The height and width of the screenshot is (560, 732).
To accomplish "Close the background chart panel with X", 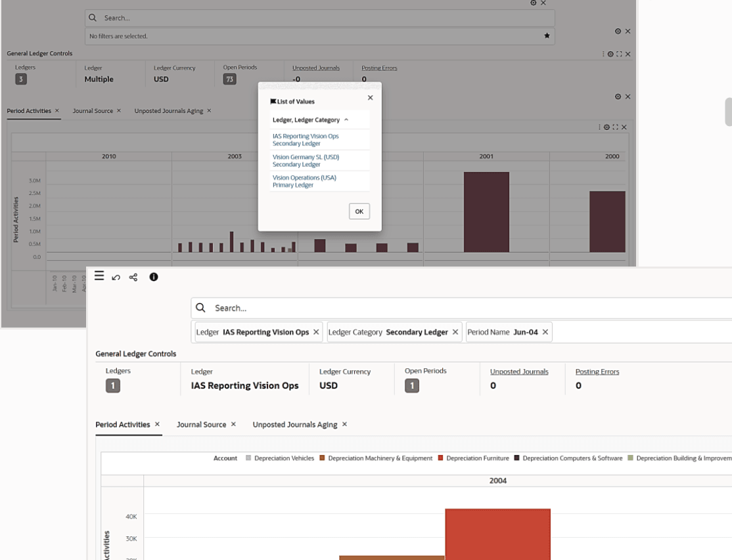I will 624,127.
